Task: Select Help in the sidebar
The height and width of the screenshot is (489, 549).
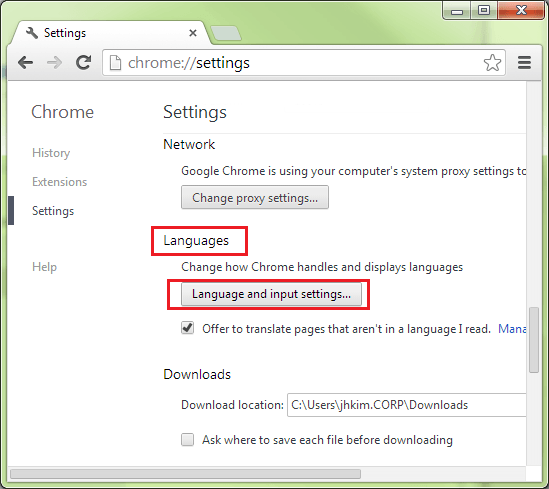Action: (44, 267)
